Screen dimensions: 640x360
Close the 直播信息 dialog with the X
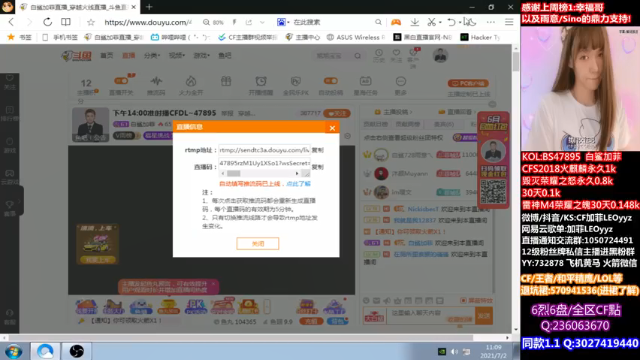332,128
